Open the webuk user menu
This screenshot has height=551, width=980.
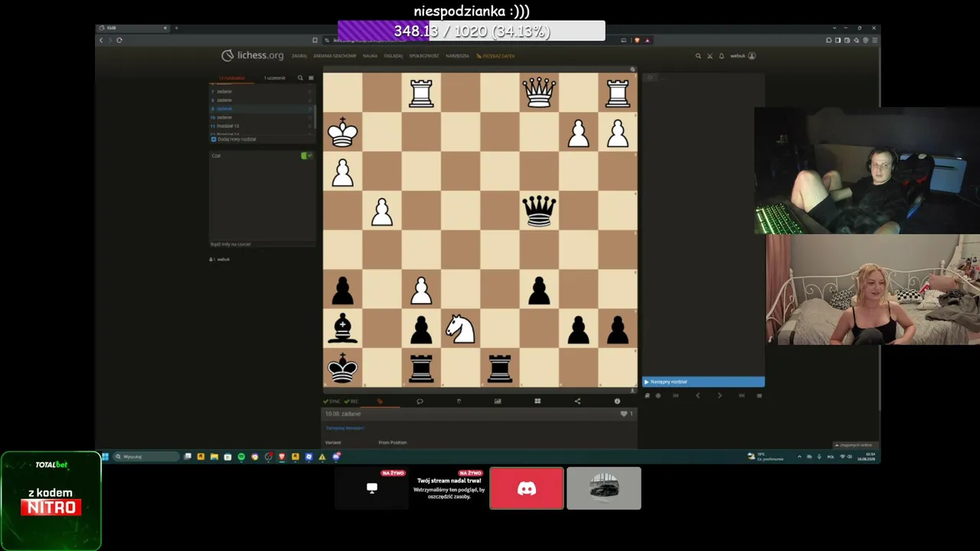point(743,56)
